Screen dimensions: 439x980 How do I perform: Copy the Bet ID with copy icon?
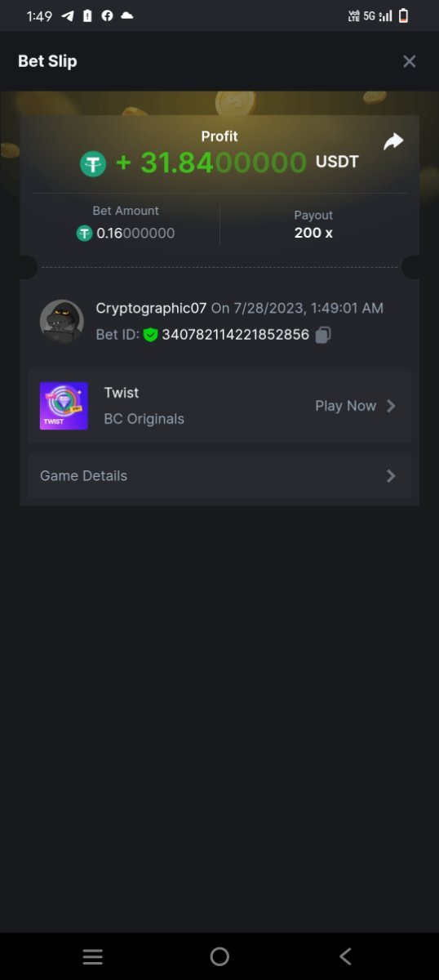pyautogui.click(x=323, y=335)
